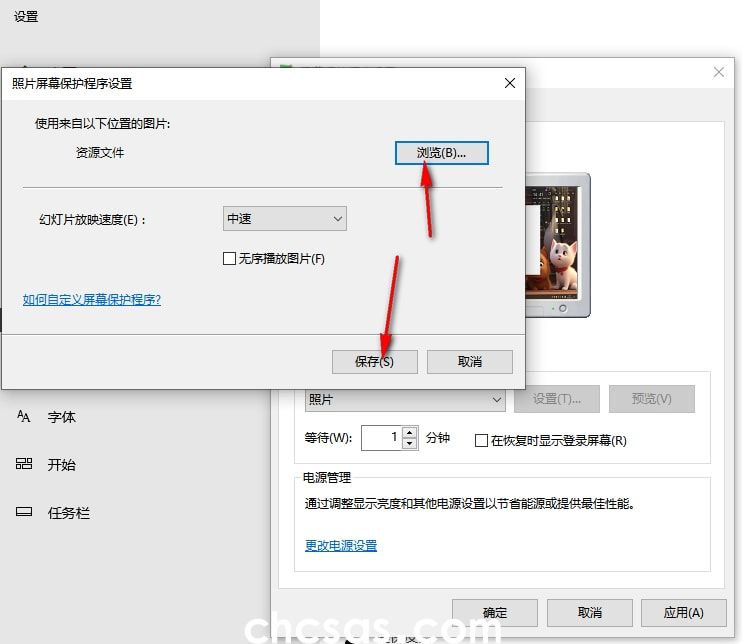Decrease the wait minutes with down arrow
The width and height of the screenshot is (742, 644).
click(410, 444)
